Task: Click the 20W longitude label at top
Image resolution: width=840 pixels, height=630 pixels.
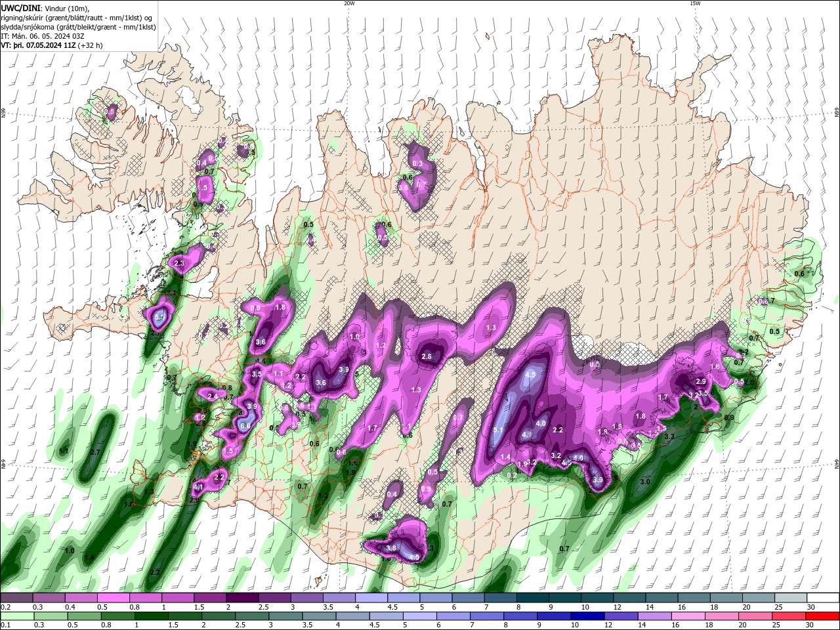Action: 349,3
